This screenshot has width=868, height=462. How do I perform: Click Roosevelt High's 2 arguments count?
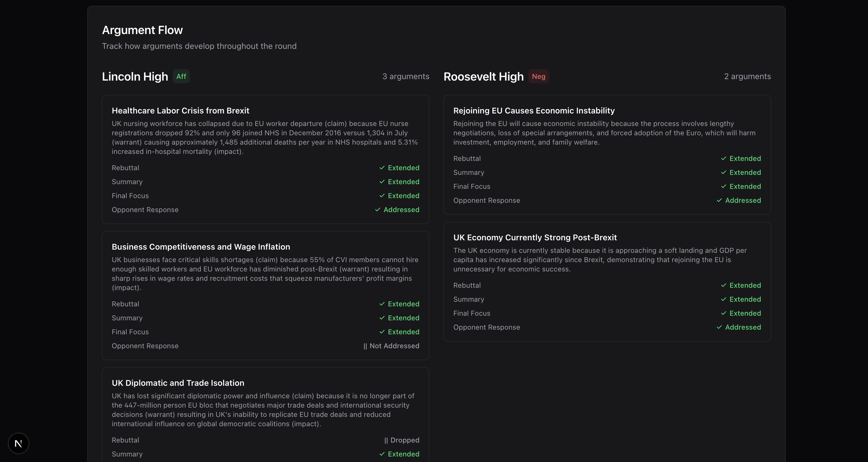coord(747,77)
